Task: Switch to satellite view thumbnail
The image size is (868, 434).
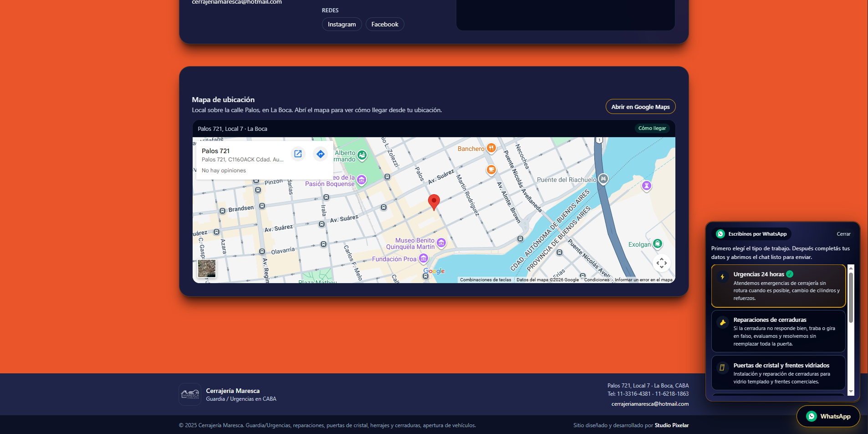Action: pyautogui.click(x=207, y=269)
